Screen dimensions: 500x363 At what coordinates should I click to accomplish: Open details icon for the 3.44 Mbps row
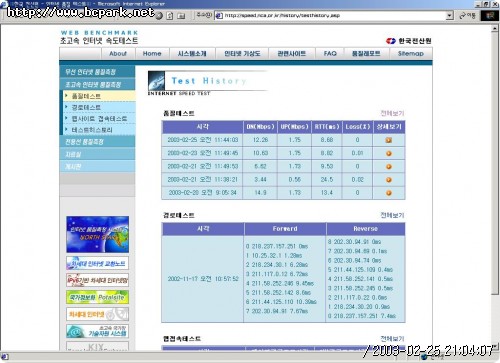pos(389,180)
